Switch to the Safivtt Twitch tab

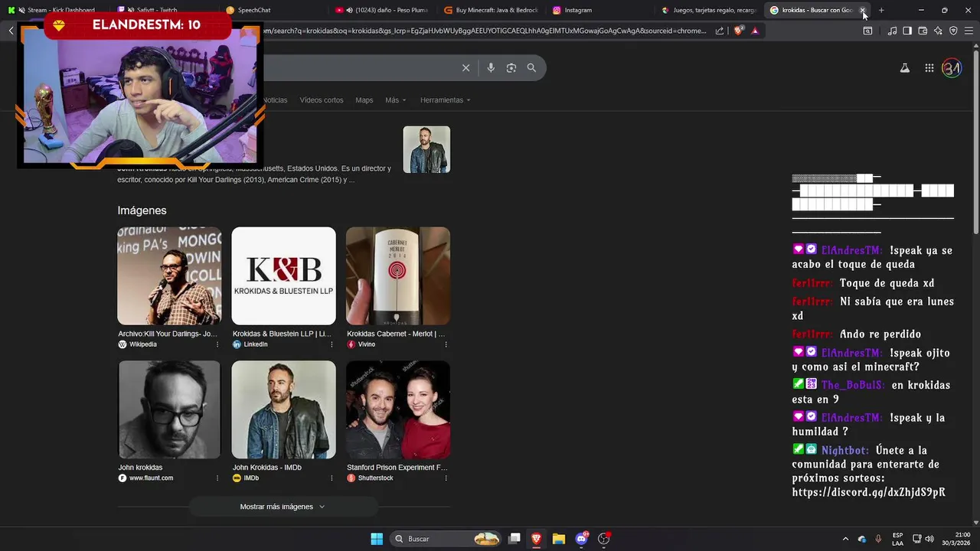coord(163,10)
